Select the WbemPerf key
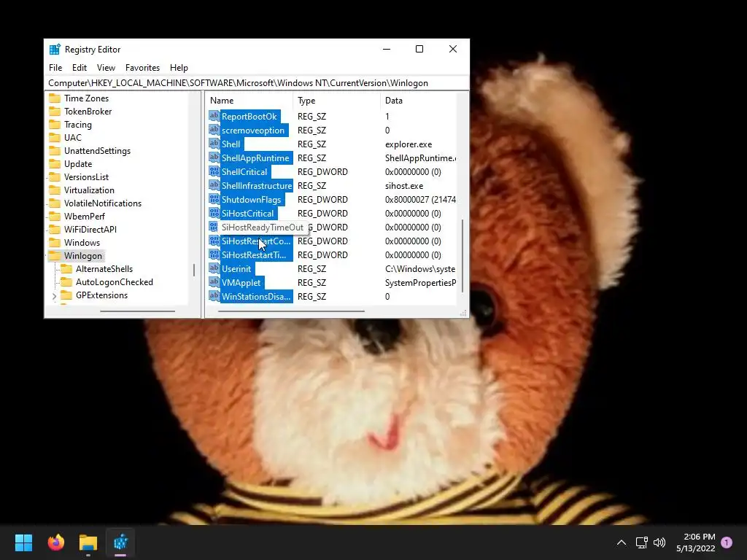747x560 pixels. coord(85,216)
